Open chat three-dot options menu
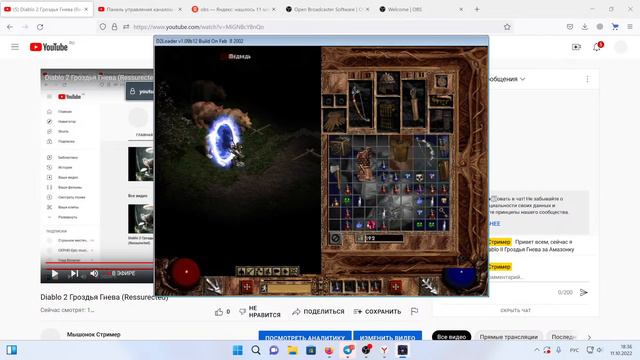Screen dimensions: 640x360 click(587, 79)
